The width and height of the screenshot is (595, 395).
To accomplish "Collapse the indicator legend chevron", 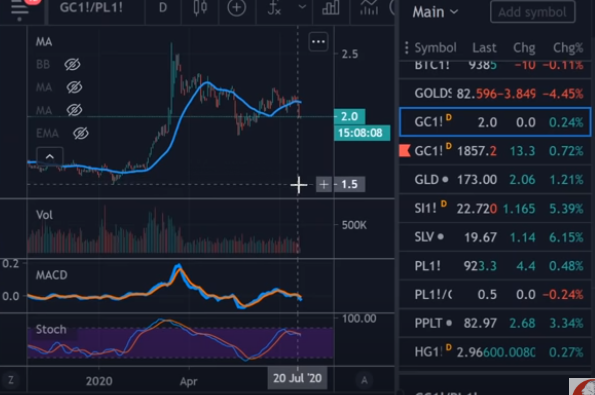I will pyautogui.click(x=50, y=156).
